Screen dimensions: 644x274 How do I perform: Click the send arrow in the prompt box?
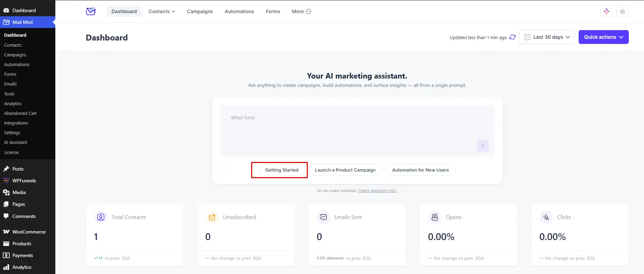(482, 146)
